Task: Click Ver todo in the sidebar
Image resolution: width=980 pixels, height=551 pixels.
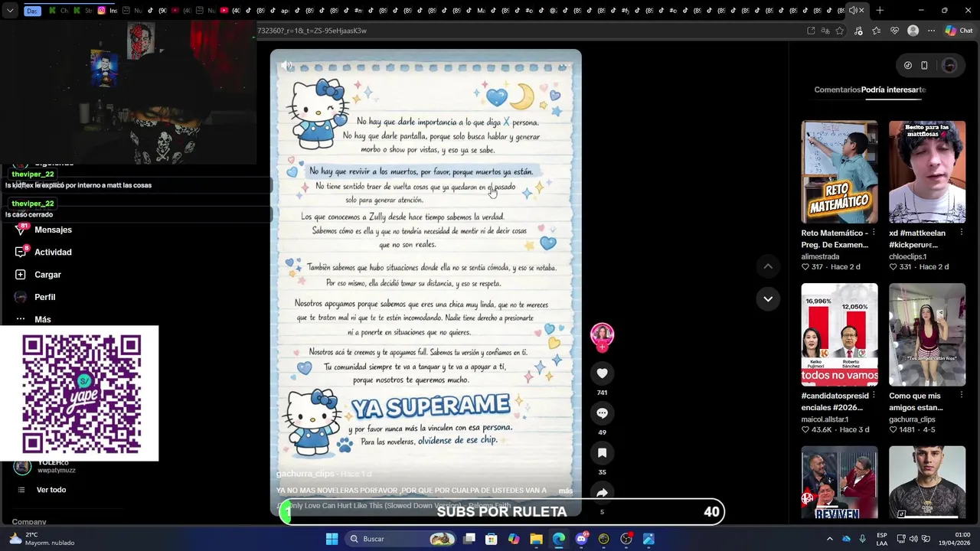Action: click(51, 490)
